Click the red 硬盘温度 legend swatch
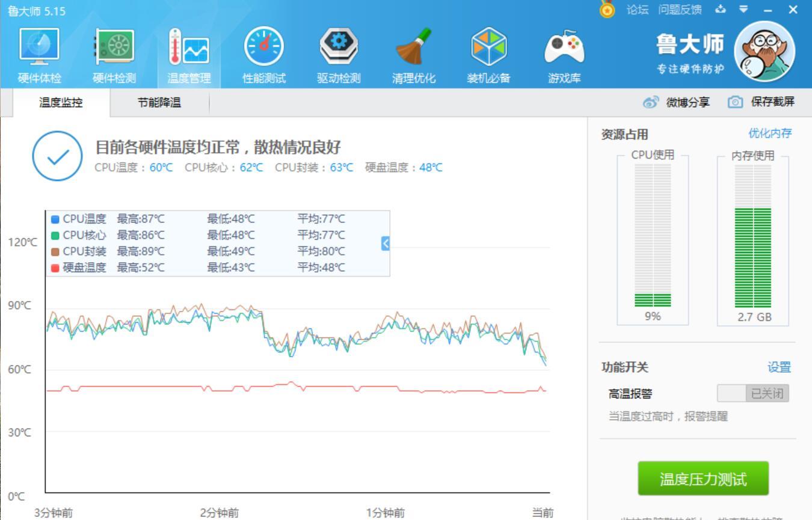Screen dimensions: 812x520 55,268
